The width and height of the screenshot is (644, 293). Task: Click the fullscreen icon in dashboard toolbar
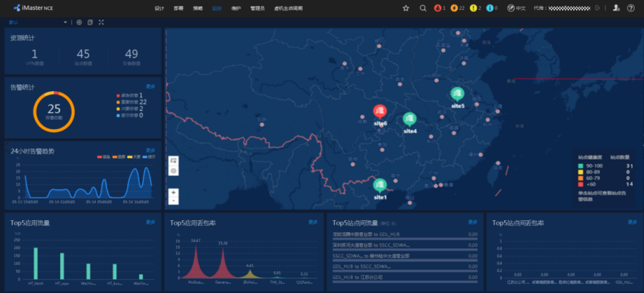(101, 22)
